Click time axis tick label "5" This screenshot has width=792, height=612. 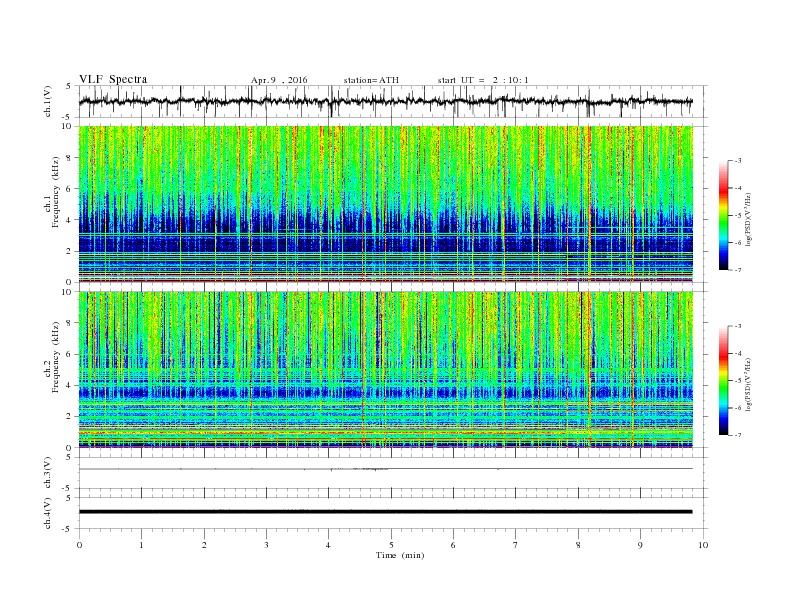click(x=391, y=545)
